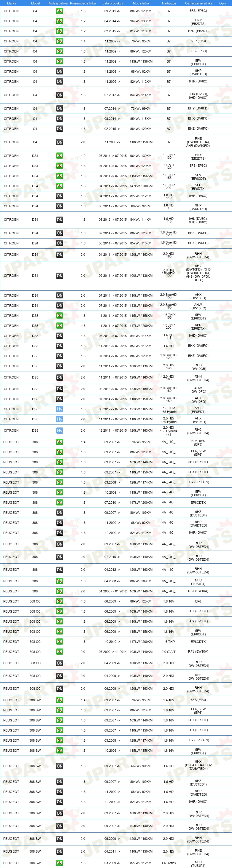Screen dimensions: 232x868
Task: Click petrol icon in C4 5FV 115kW row
Action: click(x=60, y=61)
